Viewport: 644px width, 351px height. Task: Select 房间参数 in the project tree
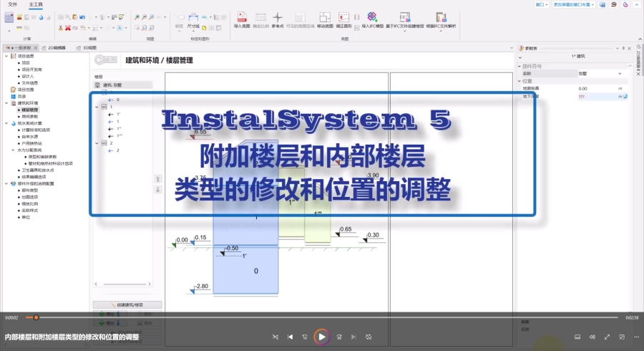pyautogui.click(x=30, y=116)
